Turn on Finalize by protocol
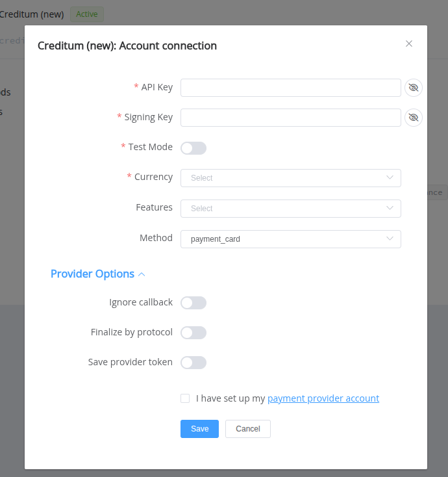448x477 pixels. pyautogui.click(x=193, y=333)
